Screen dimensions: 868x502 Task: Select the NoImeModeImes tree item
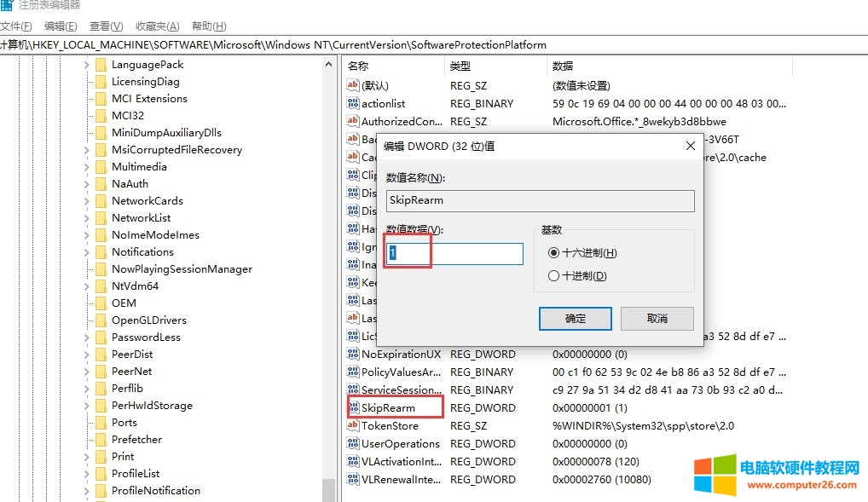[x=155, y=235]
